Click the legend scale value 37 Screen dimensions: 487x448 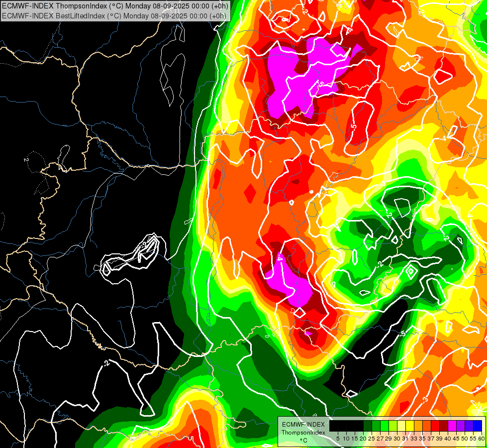coord(431,439)
